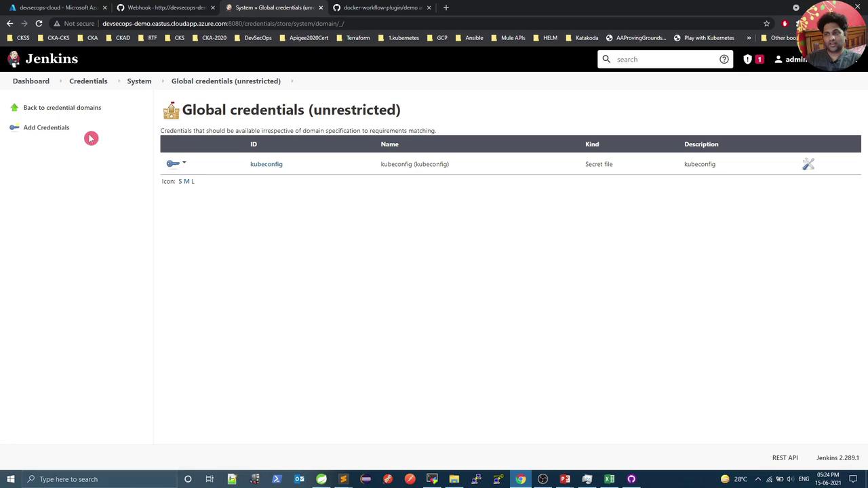This screenshot has width=868, height=488.
Task: Close the devsecops-cloud Azure tab
Action: 104,7
